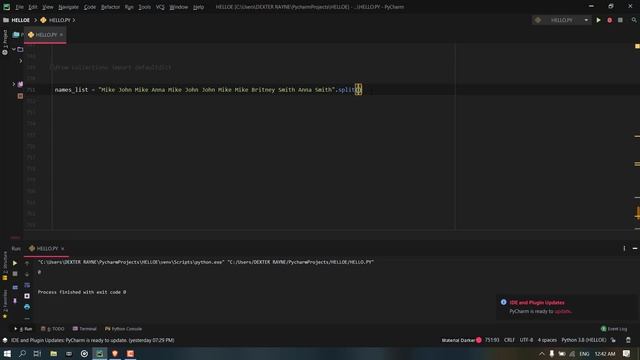Open the Edit menu

33,7
